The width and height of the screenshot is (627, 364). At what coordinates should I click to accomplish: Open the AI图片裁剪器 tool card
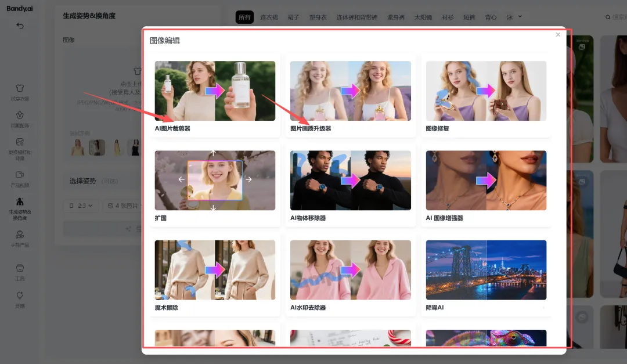tap(215, 97)
